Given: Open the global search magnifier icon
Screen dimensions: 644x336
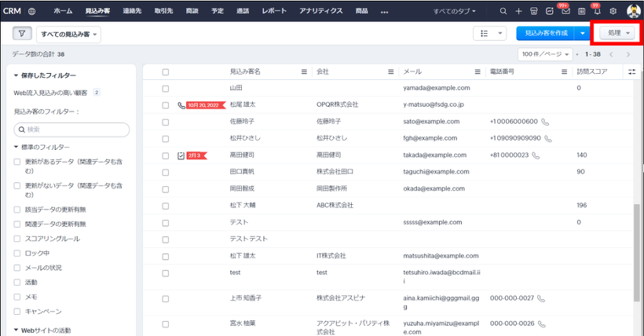Looking at the screenshot, I should (503, 12).
